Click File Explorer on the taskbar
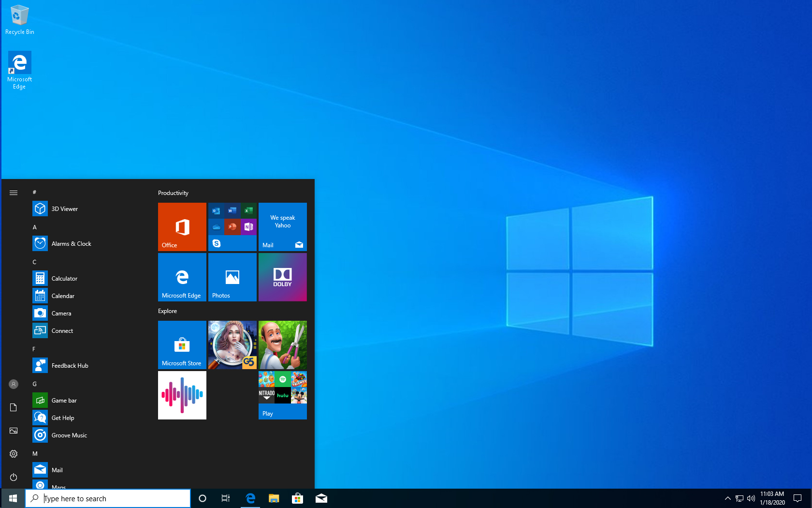 [274, 498]
